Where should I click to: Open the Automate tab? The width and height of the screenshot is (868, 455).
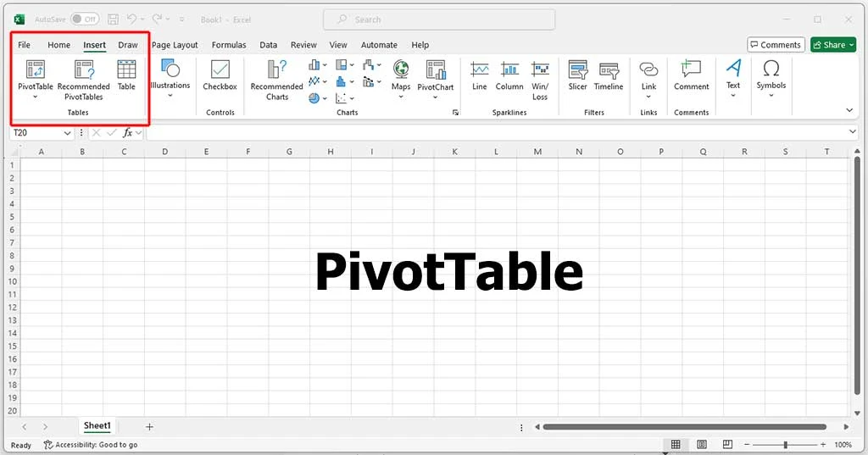tap(379, 45)
